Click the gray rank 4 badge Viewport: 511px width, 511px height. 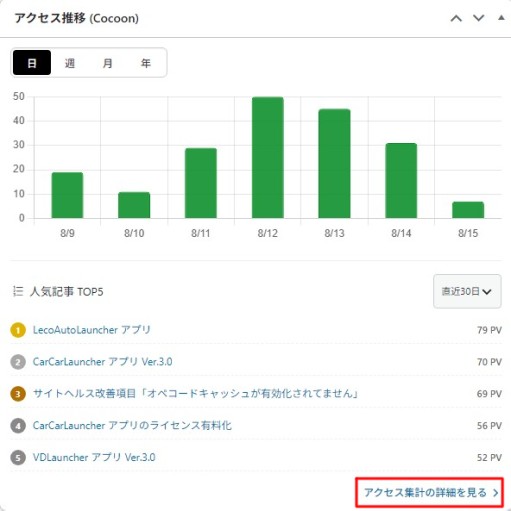coord(18,426)
